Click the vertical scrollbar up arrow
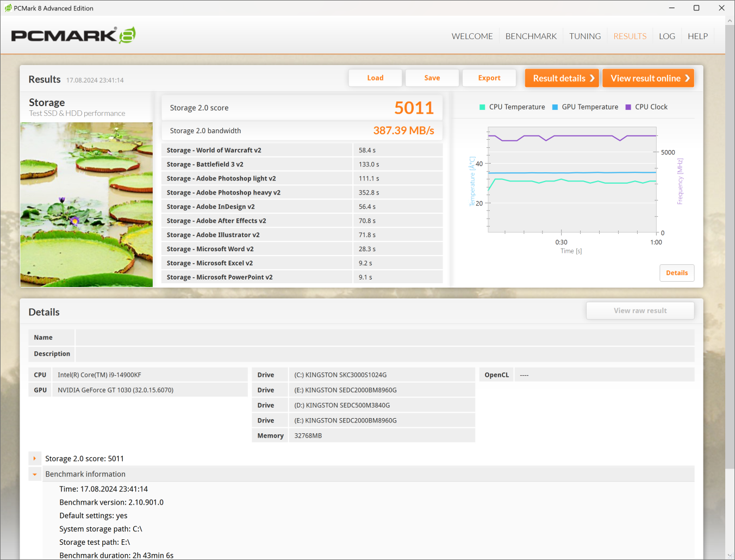 click(x=730, y=21)
